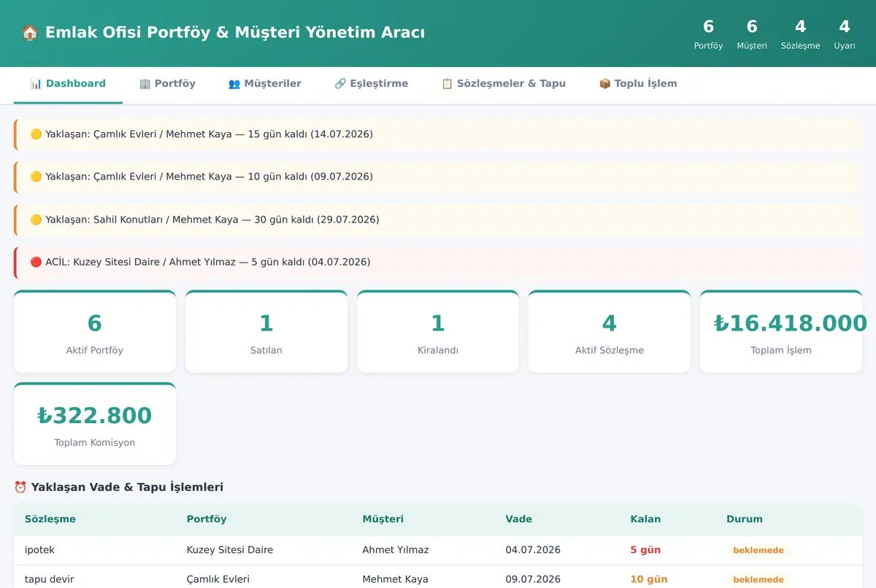Go to the Müşteriler tab
This screenshot has width=876, height=588.
click(x=265, y=85)
